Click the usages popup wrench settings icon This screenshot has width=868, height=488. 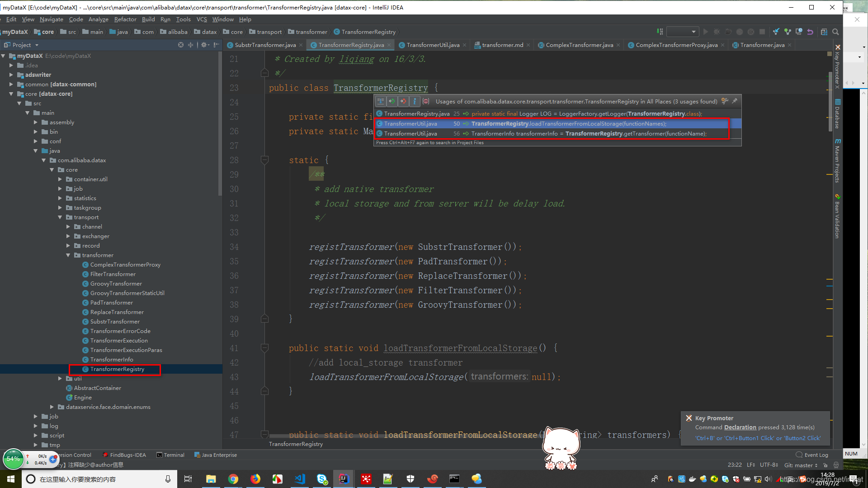(725, 101)
